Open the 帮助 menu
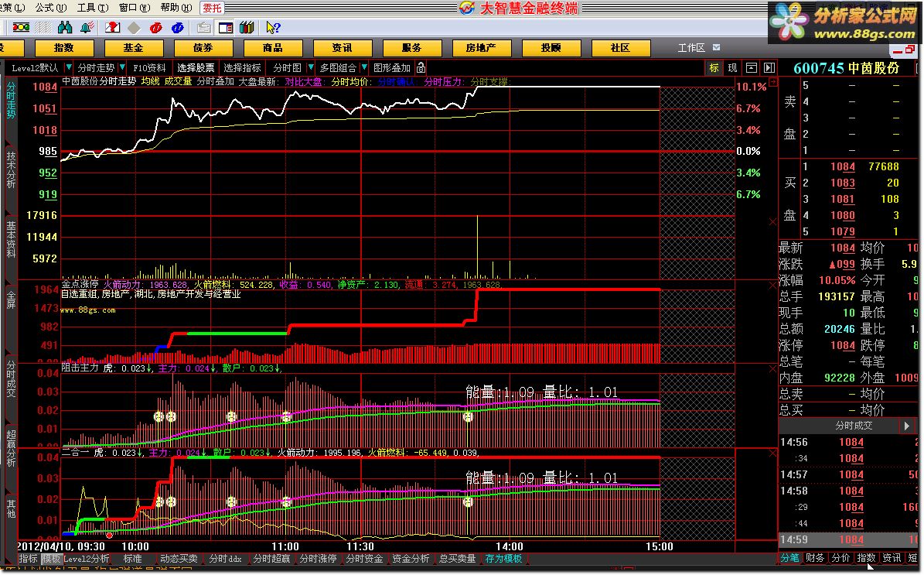This screenshot has height=575, width=924. (176, 8)
